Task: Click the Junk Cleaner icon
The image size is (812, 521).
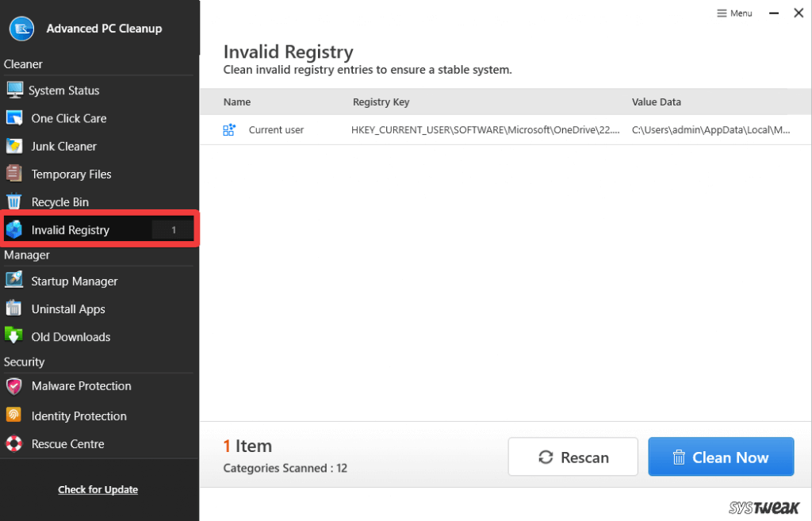Action: tap(14, 146)
